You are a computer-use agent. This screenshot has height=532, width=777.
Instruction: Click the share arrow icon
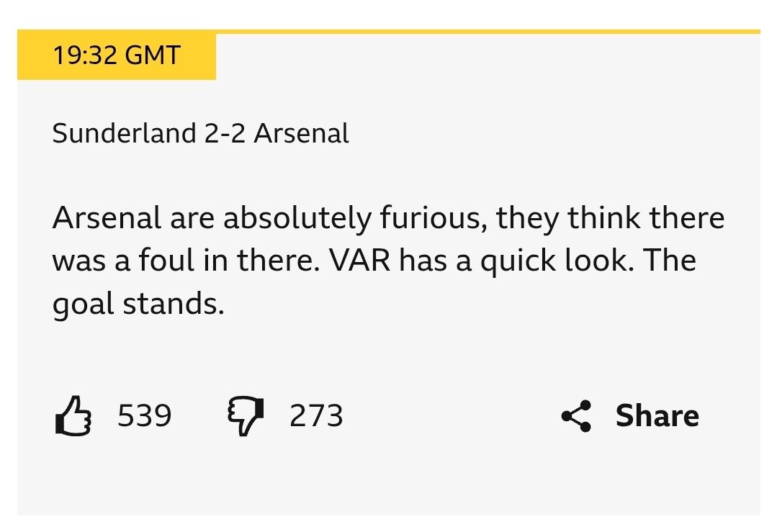576,416
